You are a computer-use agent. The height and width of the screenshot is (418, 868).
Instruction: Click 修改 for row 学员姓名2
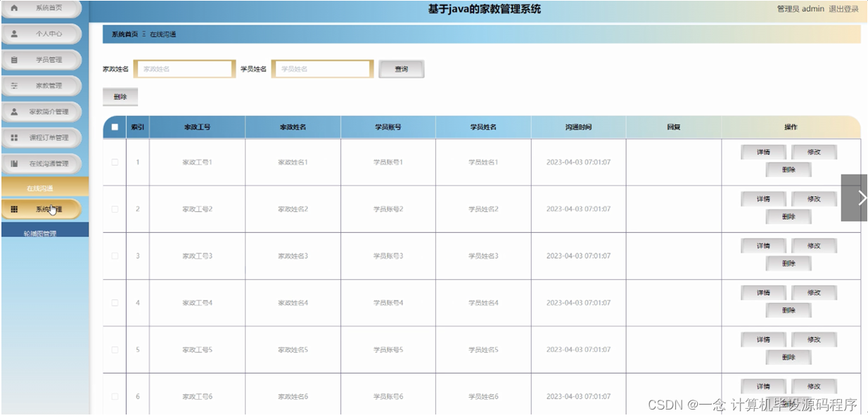814,199
